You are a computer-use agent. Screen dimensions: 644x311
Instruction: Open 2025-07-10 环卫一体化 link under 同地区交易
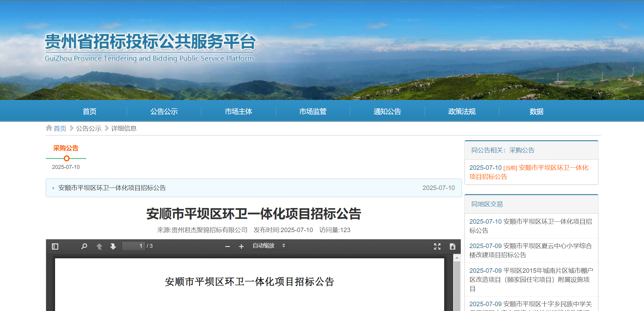point(531,226)
